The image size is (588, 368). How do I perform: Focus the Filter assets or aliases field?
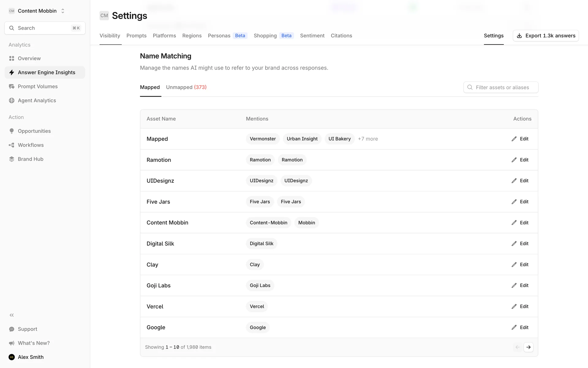[x=502, y=87]
